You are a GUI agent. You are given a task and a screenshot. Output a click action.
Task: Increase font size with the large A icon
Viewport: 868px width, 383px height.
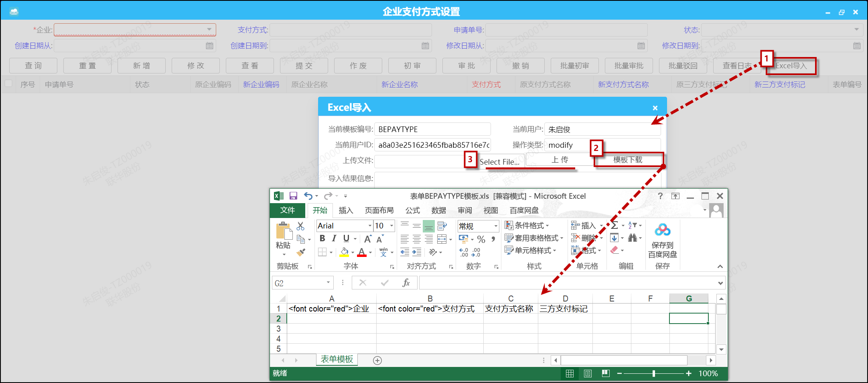367,239
